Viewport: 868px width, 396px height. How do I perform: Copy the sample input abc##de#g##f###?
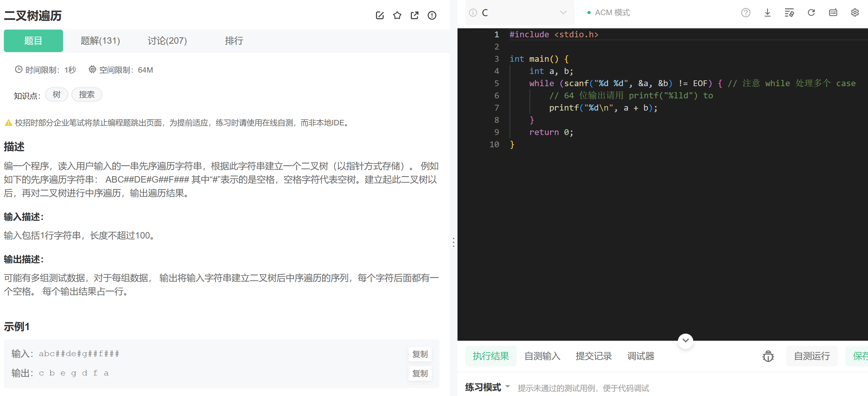click(x=420, y=354)
